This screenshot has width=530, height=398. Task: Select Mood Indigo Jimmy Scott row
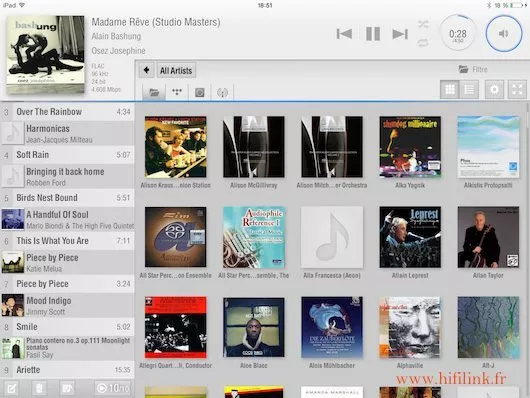coord(67,305)
